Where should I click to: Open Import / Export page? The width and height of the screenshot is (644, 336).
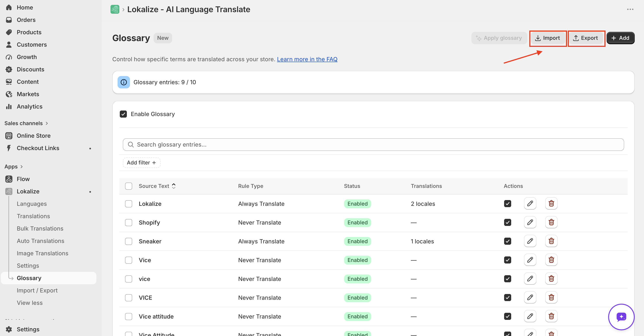click(x=37, y=290)
